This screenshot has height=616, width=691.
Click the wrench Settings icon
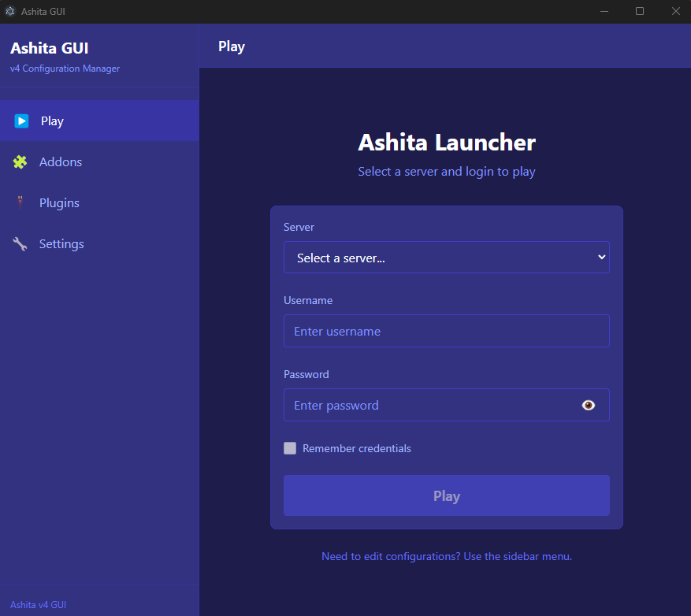point(20,244)
